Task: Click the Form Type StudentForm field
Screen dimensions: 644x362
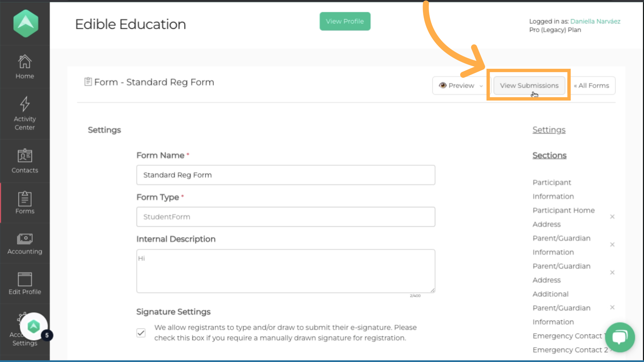Action: click(285, 217)
